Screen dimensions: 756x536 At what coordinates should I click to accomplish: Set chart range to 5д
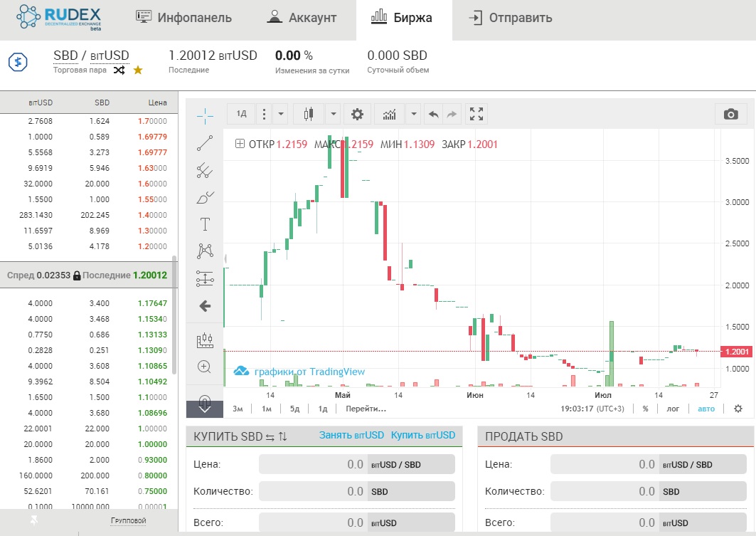pos(294,409)
